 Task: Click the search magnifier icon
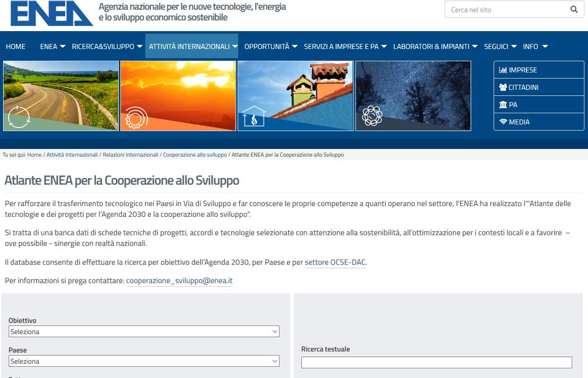574,9
